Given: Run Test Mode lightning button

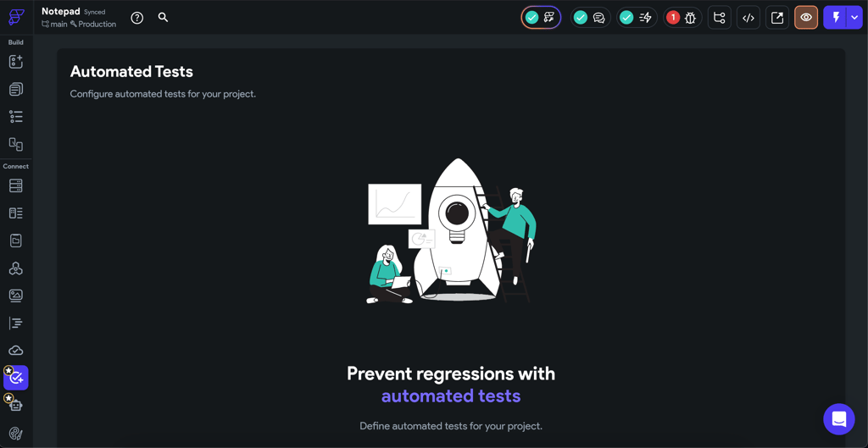Looking at the screenshot, I should pyautogui.click(x=835, y=18).
